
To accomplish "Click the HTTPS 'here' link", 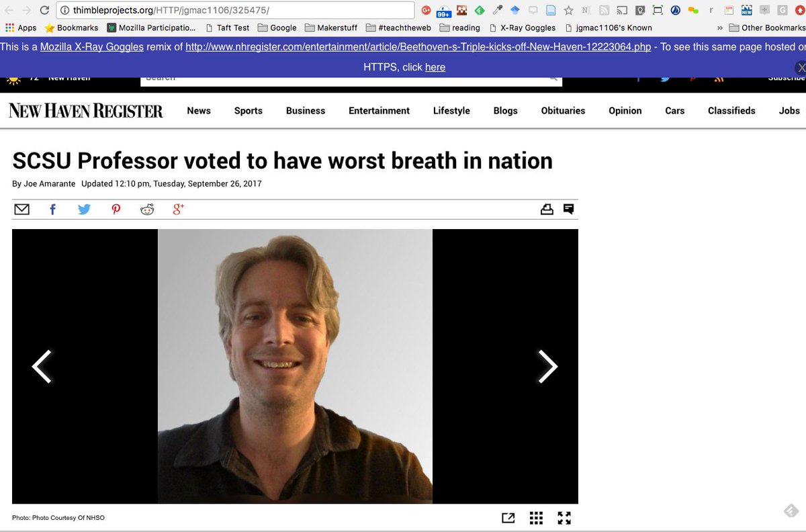I will (x=435, y=67).
